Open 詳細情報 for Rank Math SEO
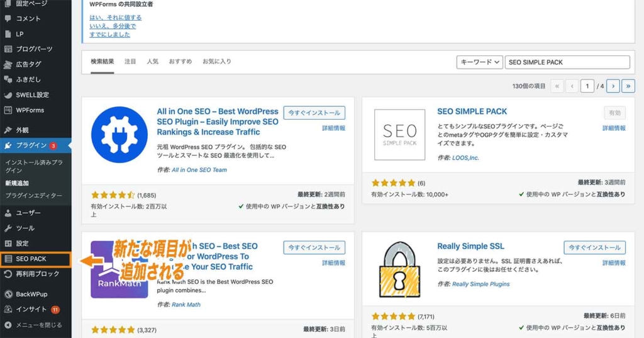Screen dimensions: 644x338 (x=333, y=262)
